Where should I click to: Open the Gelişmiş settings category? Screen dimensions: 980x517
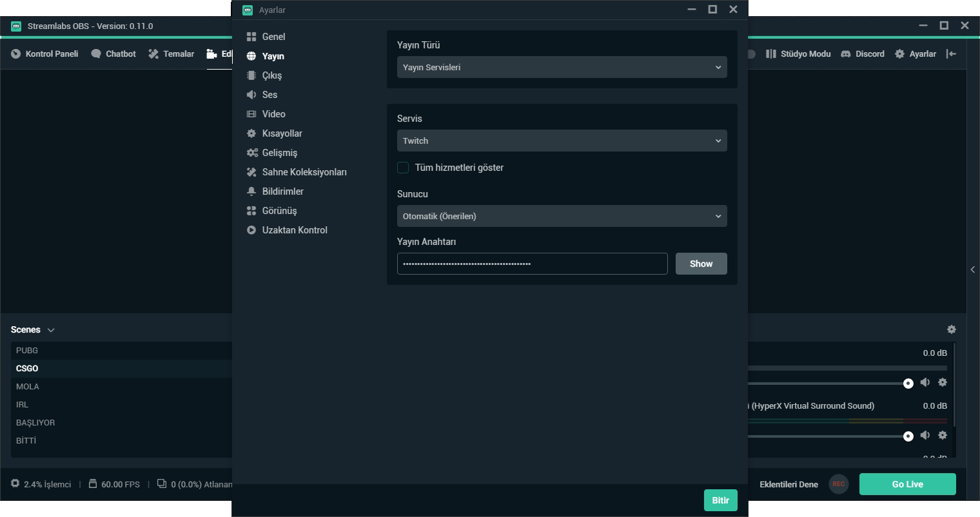coord(271,153)
